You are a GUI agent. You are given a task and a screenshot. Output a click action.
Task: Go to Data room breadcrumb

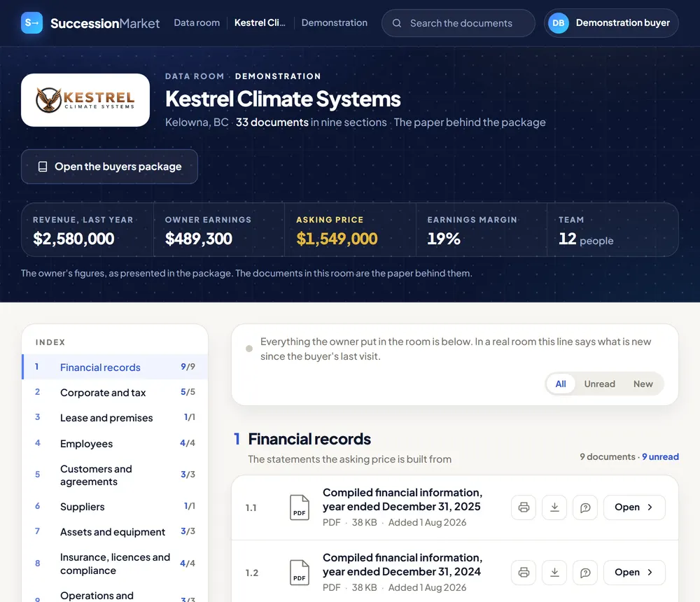[197, 23]
